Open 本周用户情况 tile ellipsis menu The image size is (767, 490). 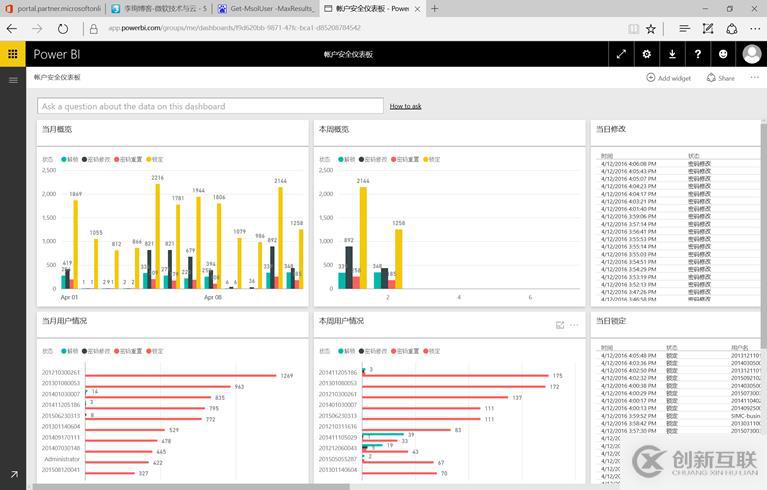[574, 325]
